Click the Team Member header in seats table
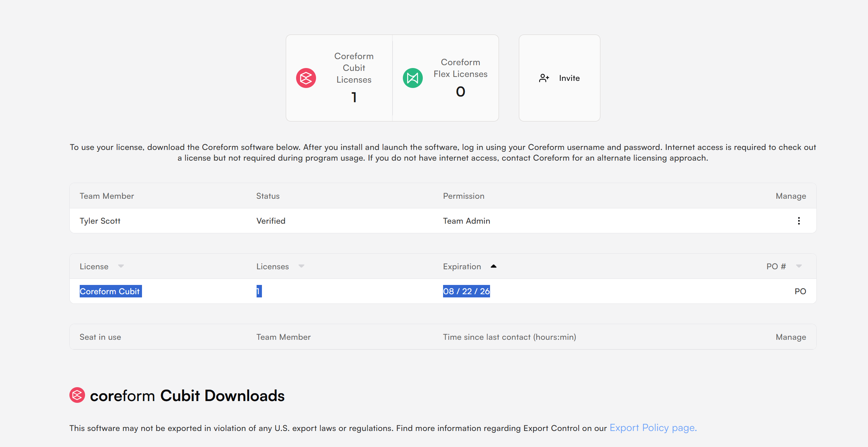 (x=284, y=337)
